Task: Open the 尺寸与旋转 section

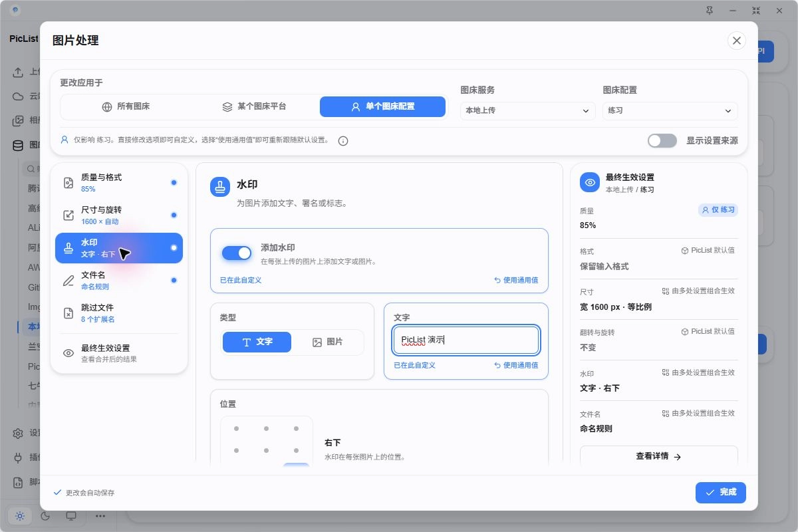Action: coord(119,215)
